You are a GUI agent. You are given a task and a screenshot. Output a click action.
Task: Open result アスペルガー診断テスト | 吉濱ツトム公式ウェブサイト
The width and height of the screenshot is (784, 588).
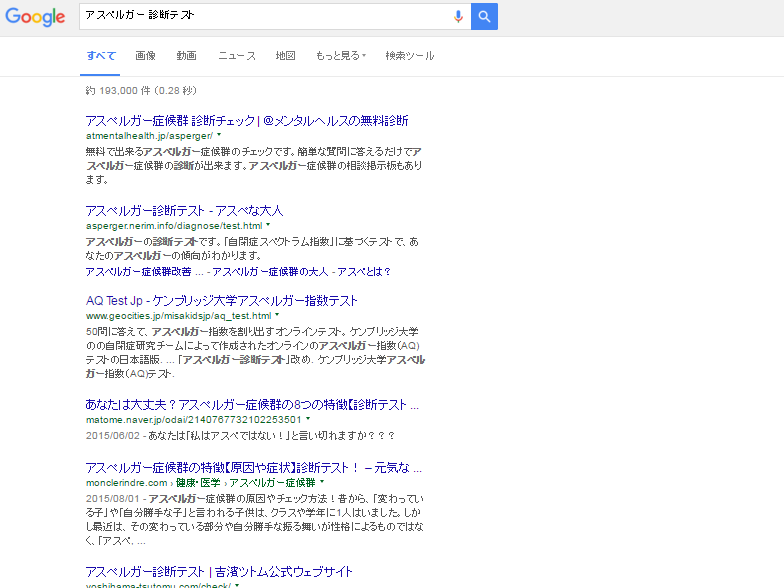click(x=219, y=572)
